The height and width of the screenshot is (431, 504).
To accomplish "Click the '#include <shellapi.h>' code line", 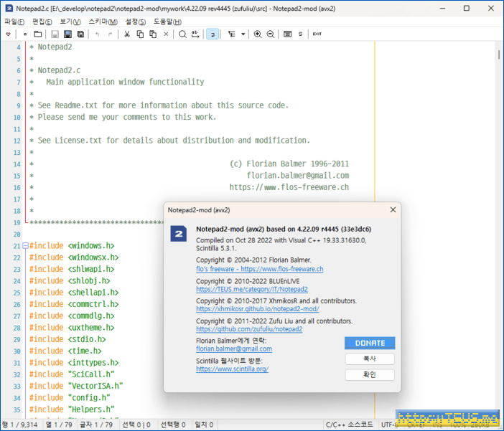I will (74, 293).
